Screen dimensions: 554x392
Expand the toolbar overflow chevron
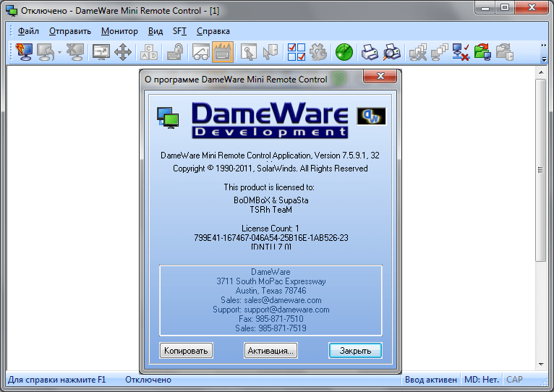tap(544, 46)
